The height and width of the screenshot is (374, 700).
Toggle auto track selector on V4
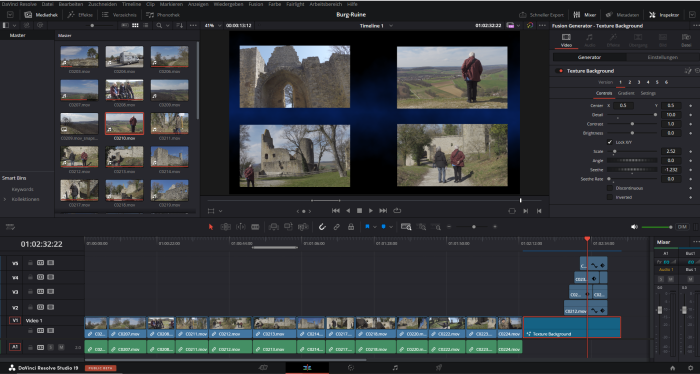tap(41, 277)
